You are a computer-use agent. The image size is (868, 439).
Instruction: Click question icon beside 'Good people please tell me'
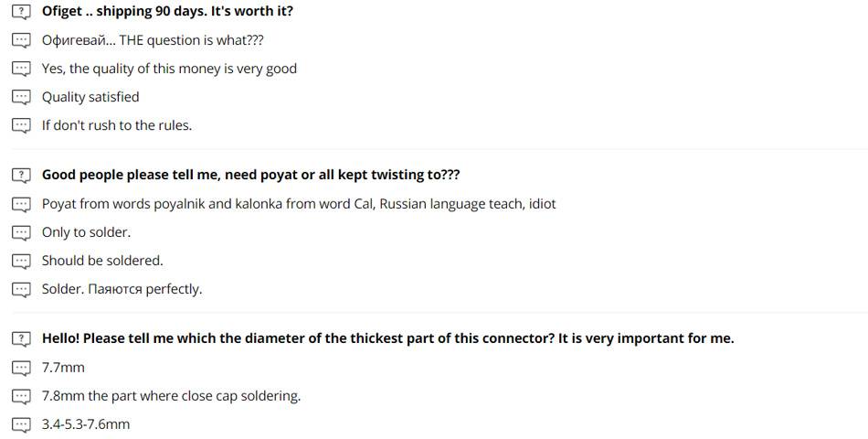point(21,175)
